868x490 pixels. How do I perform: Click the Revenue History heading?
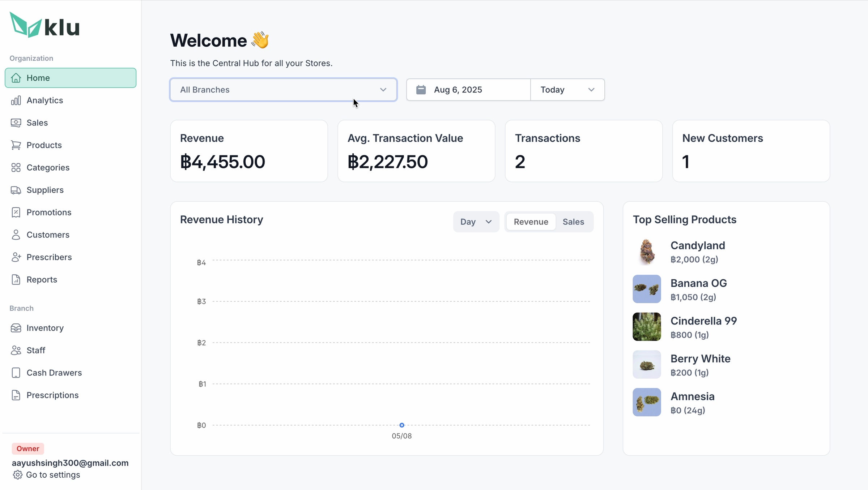tap(221, 219)
